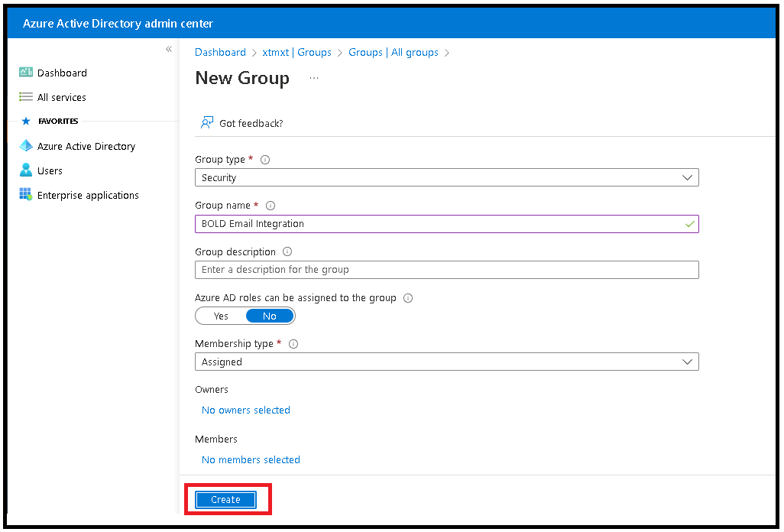Viewport: 784px width, 532px height.
Task: Select All services in the sidebar
Action: [x=60, y=97]
